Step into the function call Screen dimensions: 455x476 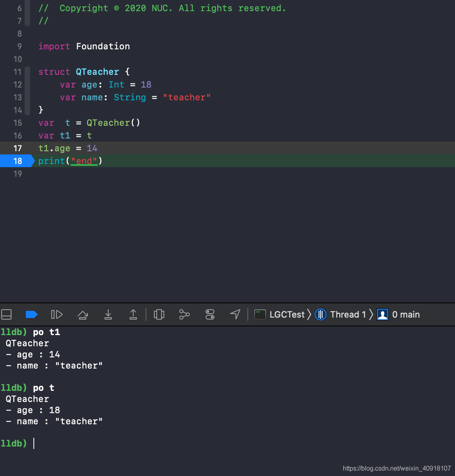108,314
